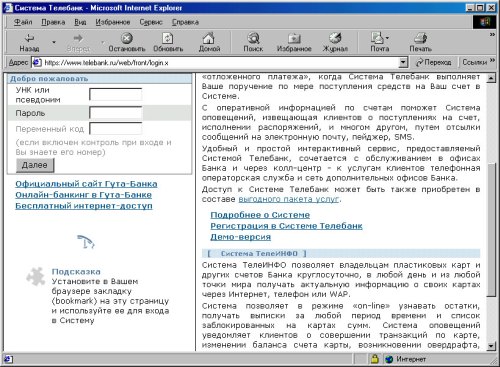
Task: Open the dropdown arrow next to Вперед
Action: point(103,42)
